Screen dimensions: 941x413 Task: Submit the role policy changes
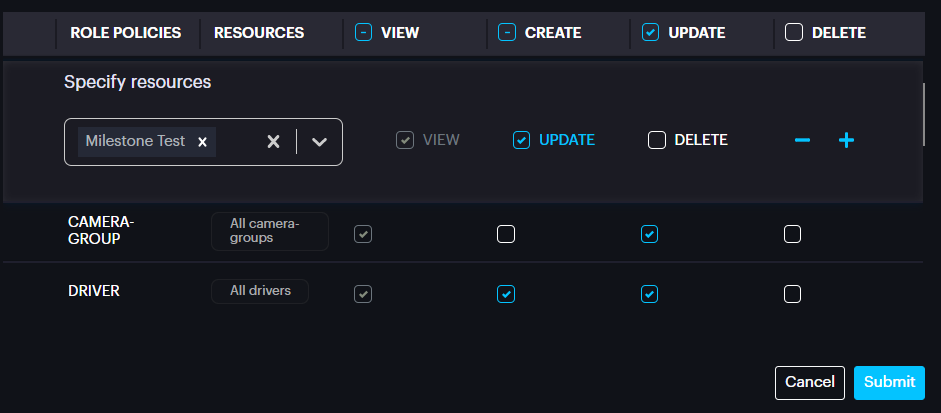tap(889, 382)
